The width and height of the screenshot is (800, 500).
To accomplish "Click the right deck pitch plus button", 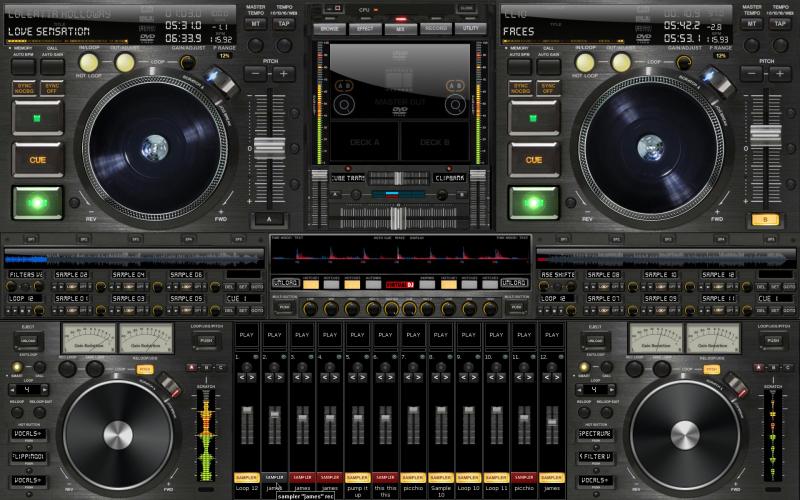I will (780, 74).
